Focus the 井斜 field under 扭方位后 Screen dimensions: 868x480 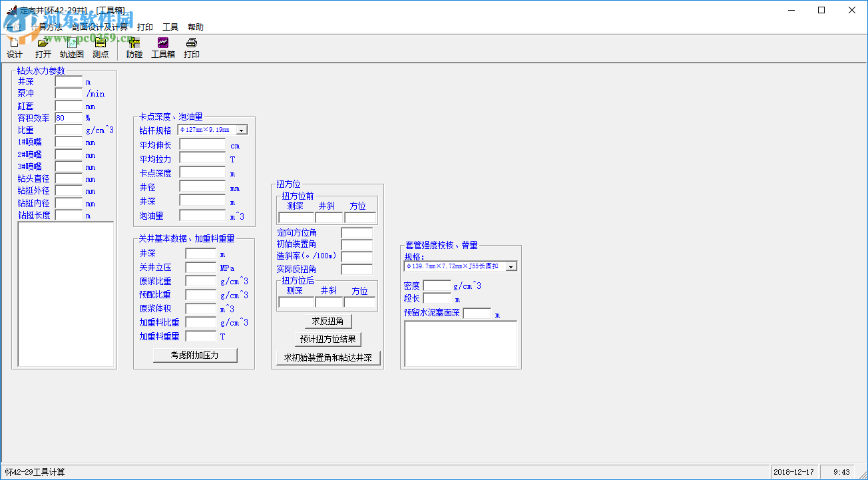tap(329, 302)
